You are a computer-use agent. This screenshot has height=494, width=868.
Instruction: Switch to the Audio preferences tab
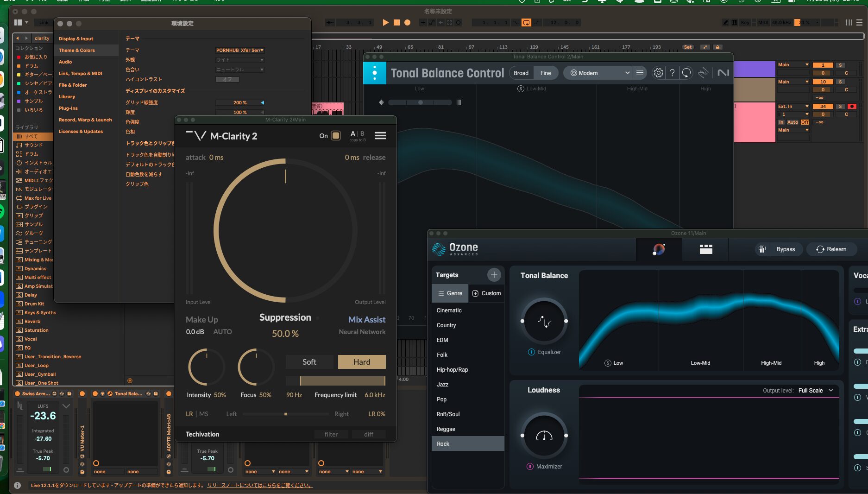[x=65, y=62]
